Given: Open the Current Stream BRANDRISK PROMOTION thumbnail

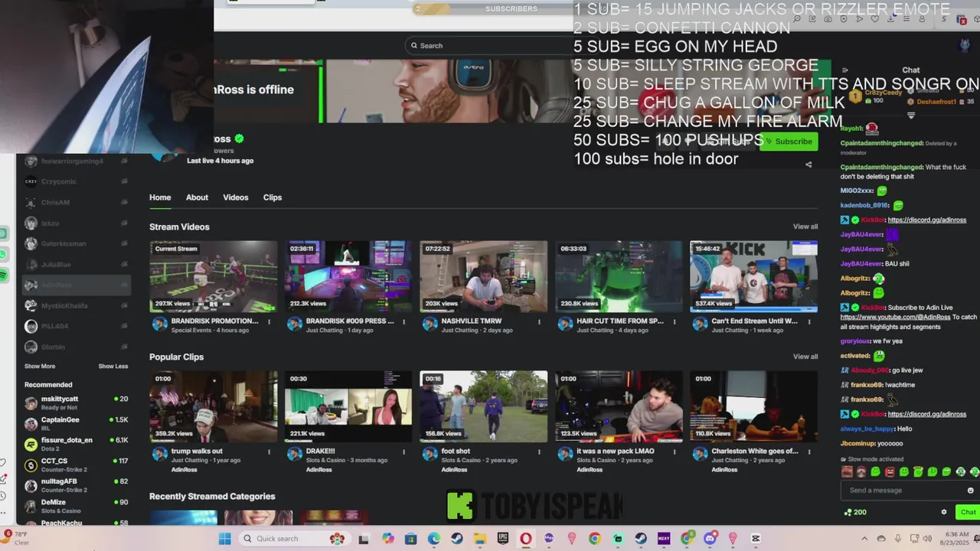Looking at the screenshot, I should [213, 276].
